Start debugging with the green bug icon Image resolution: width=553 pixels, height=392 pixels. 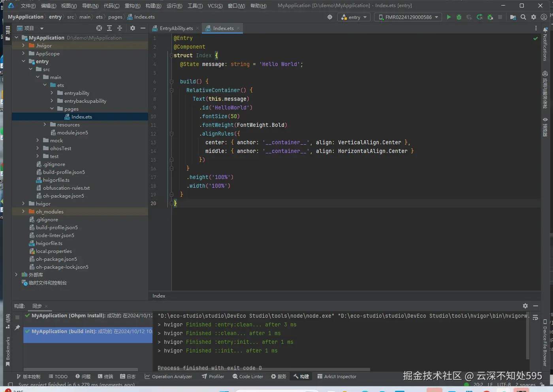tap(459, 17)
